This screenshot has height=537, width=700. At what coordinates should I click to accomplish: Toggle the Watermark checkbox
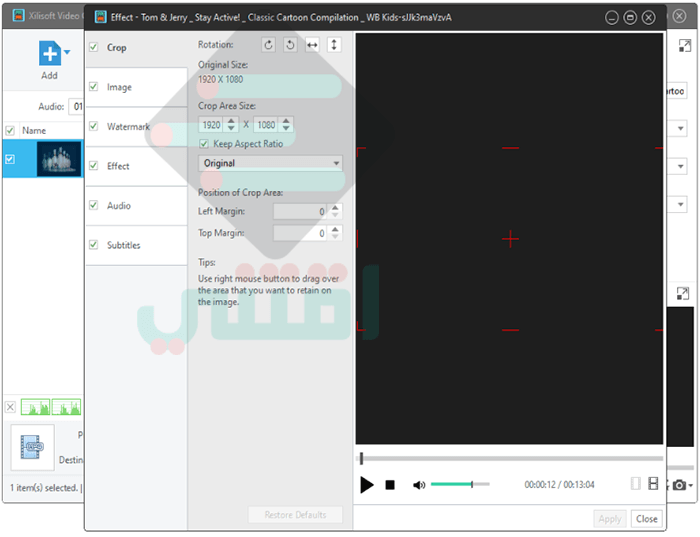click(93, 126)
